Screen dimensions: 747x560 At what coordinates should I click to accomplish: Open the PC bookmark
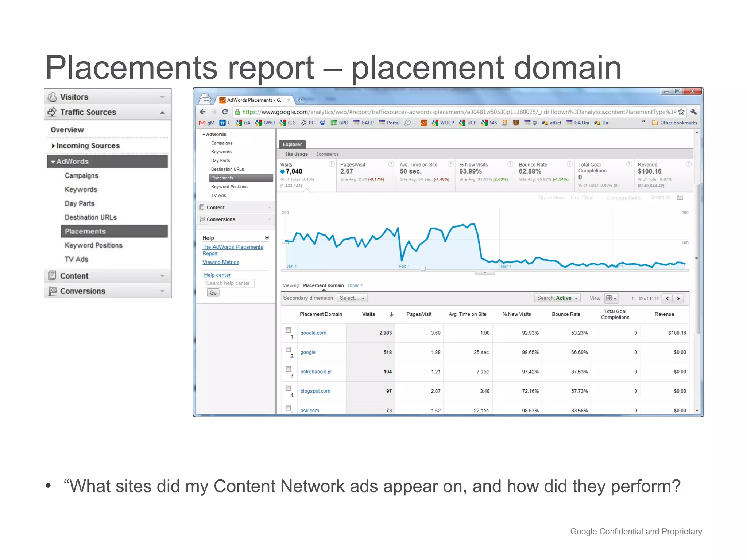tap(308, 123)
